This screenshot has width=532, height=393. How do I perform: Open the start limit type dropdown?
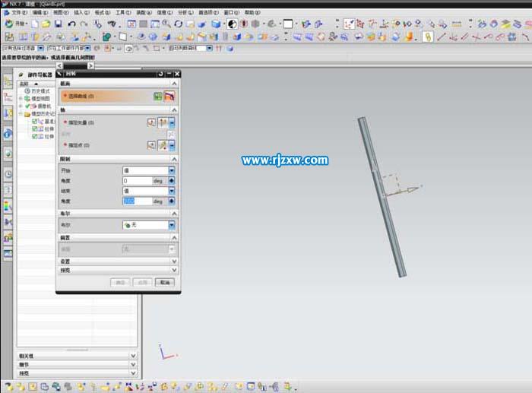(172, 170)
